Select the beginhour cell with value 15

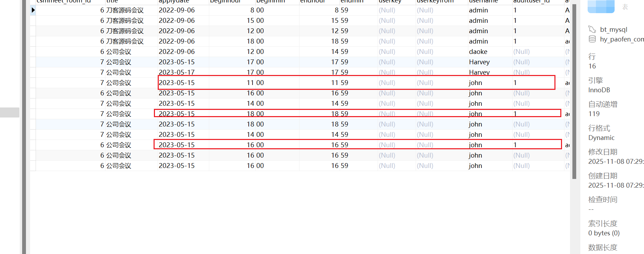pyautogui.click(x=250, y=20)
